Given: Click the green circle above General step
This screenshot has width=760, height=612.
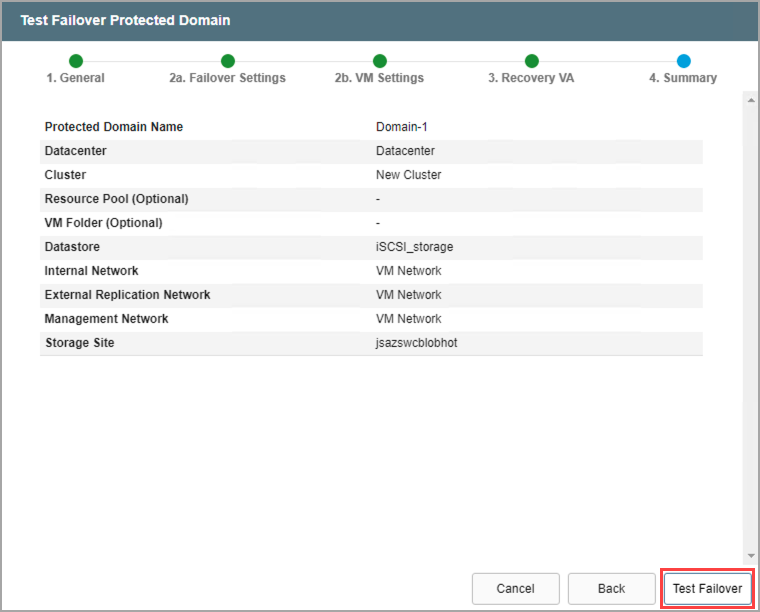Looking at the screenshot, I should coord(76,61).
